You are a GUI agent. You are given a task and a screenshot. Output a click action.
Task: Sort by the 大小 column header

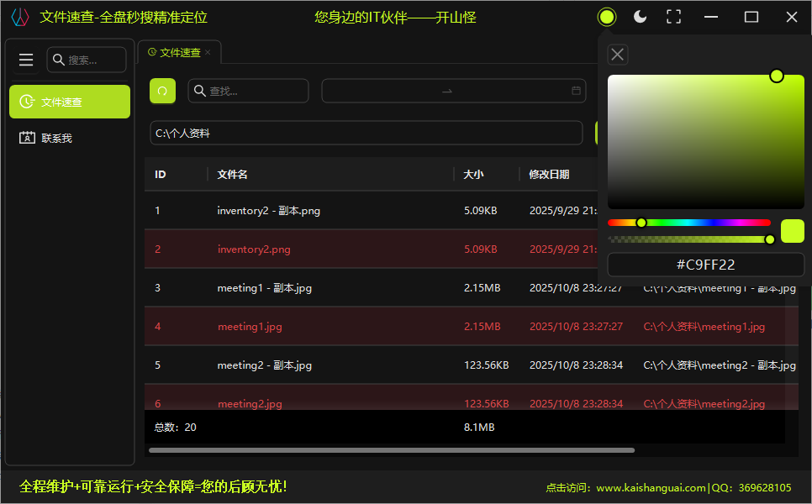click(473, 175)
